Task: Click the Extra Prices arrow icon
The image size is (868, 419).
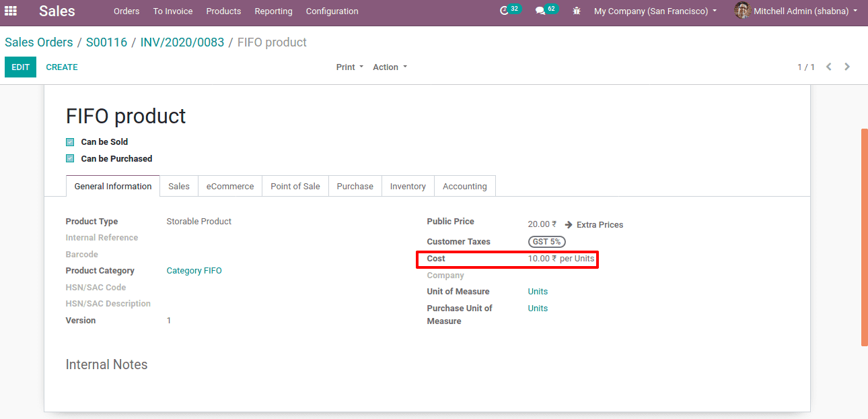Action: (569, 225)
